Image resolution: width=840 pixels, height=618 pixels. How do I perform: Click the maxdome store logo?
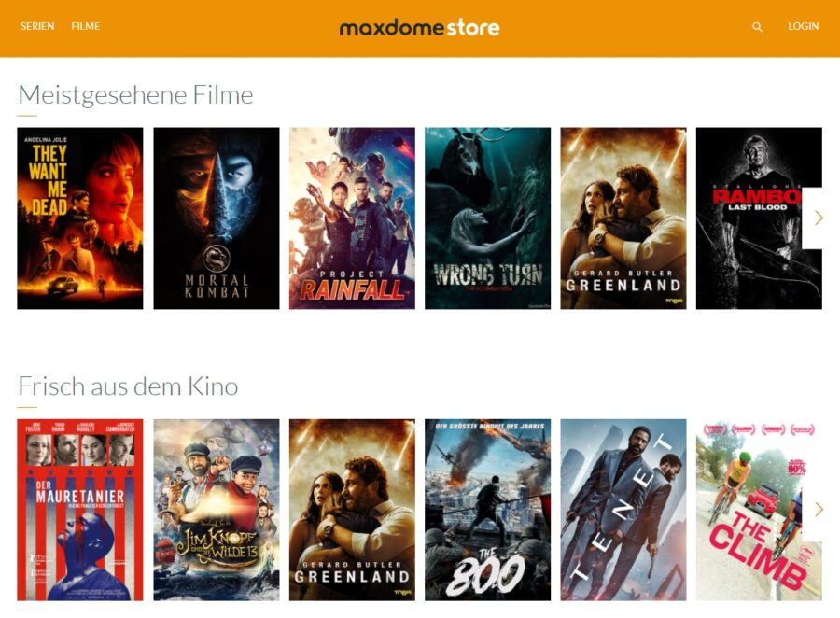pyautogui.click(x=419, y=27)
